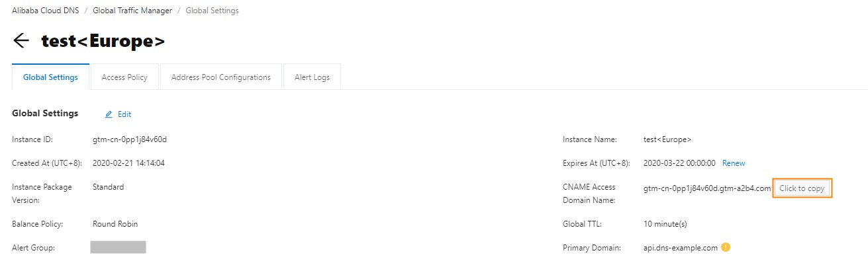This screenshot has width=868, height=267.
Task: Click the back arrow icon
Action: [21, 40]
